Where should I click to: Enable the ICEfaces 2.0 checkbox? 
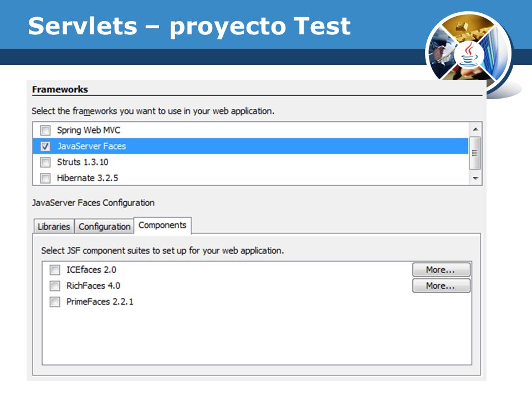coord(55,270)
